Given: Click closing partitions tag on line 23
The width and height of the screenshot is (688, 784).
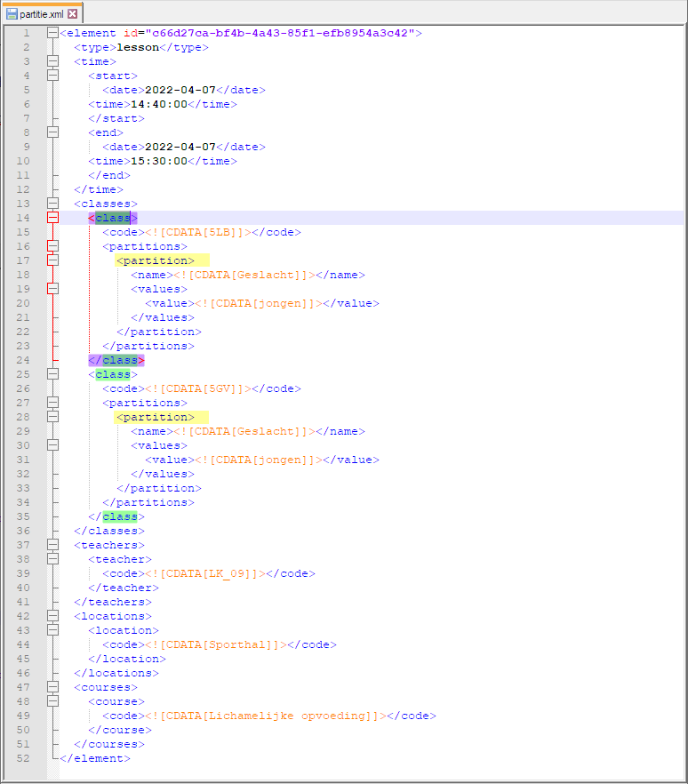Looking at the screenshot, I should pyautogui.click(x=148, y=346).
